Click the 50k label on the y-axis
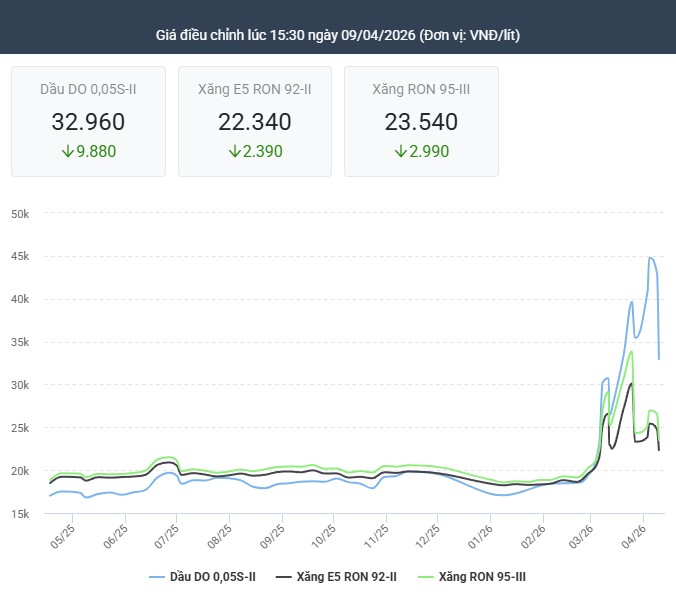This screenshot has height=598, width=676. pos(22,214)
